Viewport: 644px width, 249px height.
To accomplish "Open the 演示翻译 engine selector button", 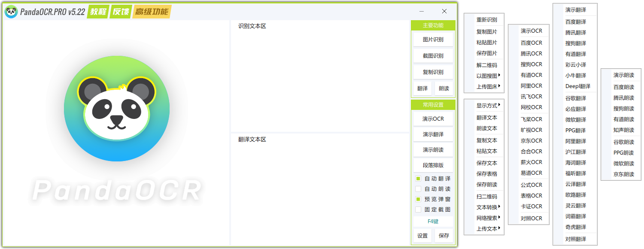I will (433, 134).
